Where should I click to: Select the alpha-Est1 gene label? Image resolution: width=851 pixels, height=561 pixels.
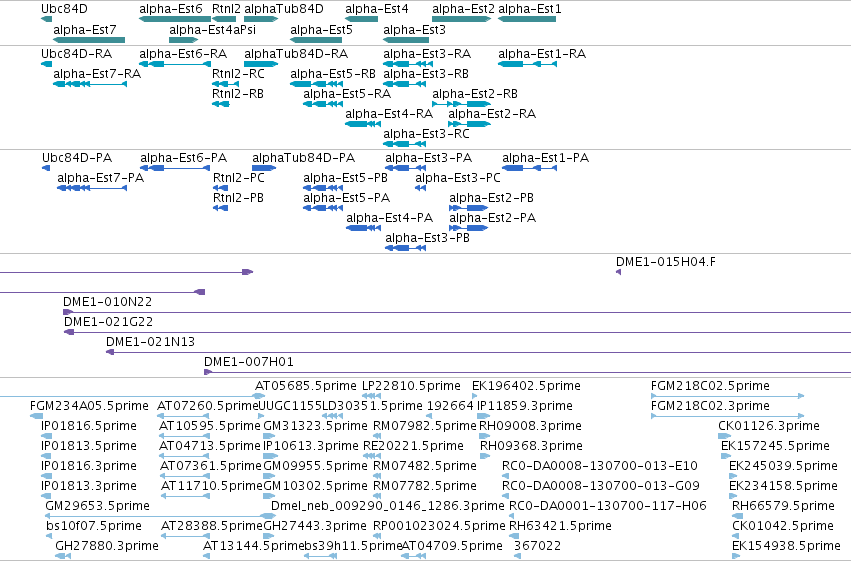[x=530, y=9]
